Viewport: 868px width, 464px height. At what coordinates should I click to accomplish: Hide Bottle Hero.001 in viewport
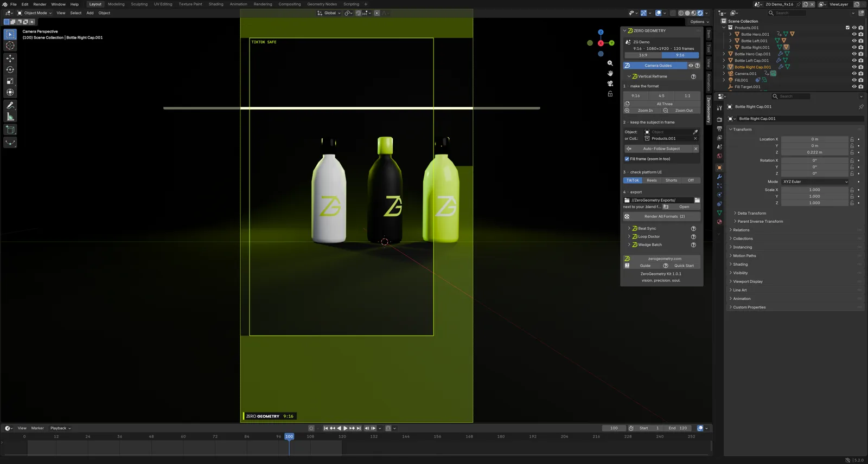(x=854, y=34)
